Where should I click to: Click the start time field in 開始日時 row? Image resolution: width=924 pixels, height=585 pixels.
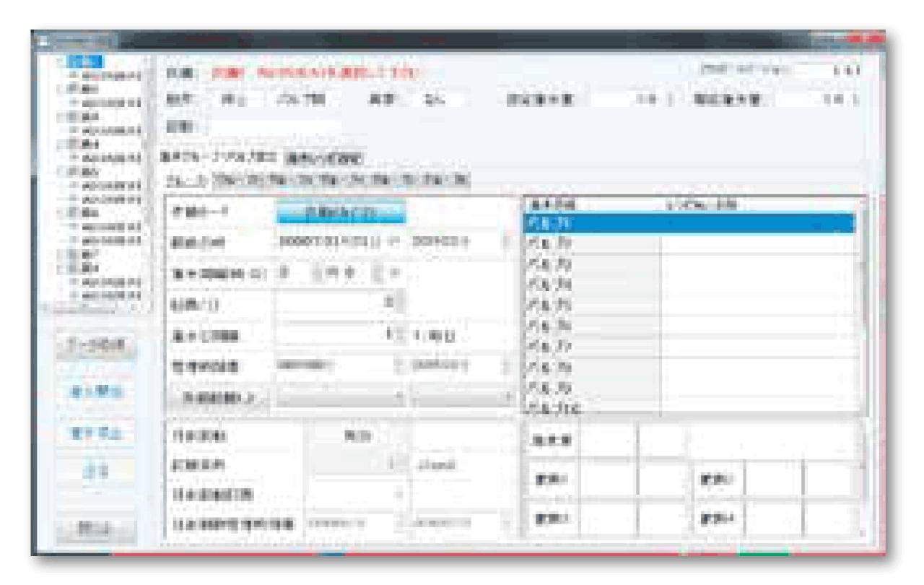(x=461, y=242)
